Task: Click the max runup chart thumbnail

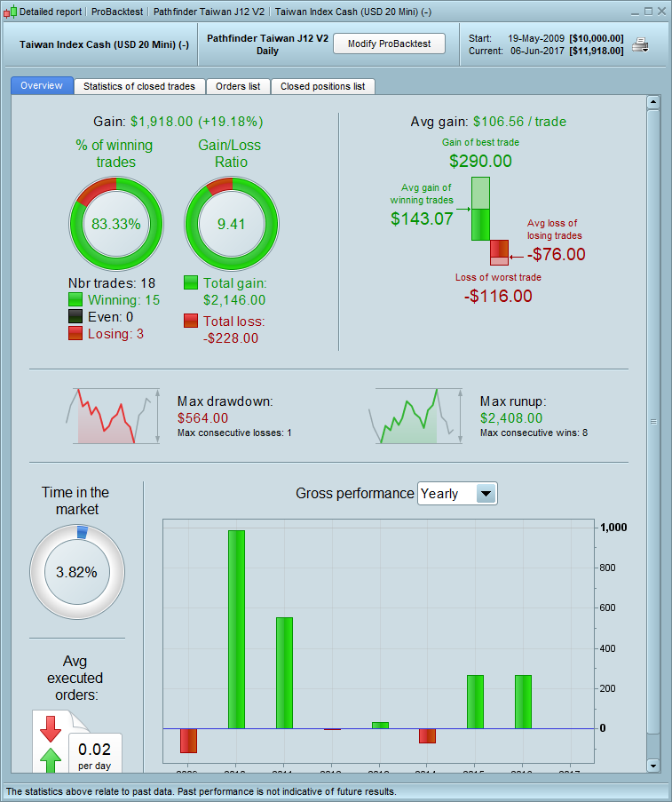Action: click(x=415, y=416)
